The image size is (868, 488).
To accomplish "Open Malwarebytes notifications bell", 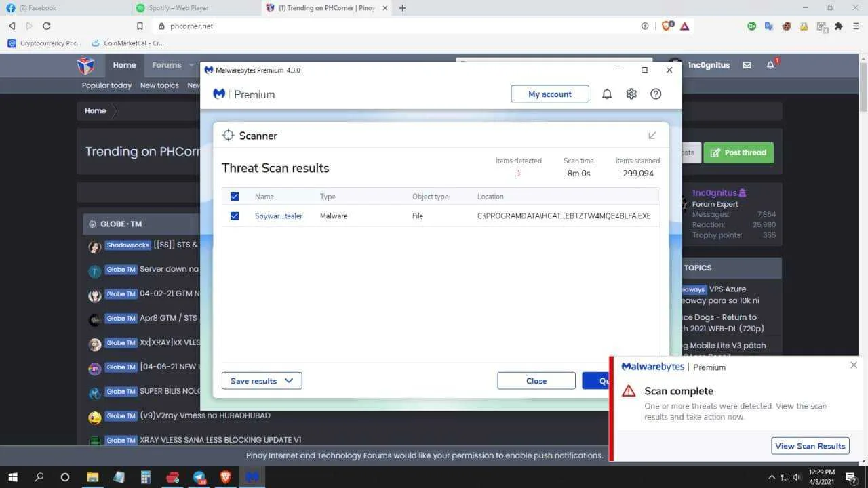I will 607,94.
